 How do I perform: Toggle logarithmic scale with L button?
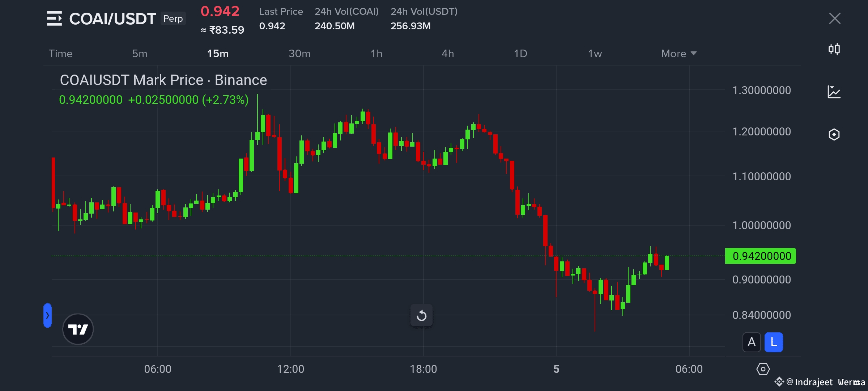(x=774, y=342)
